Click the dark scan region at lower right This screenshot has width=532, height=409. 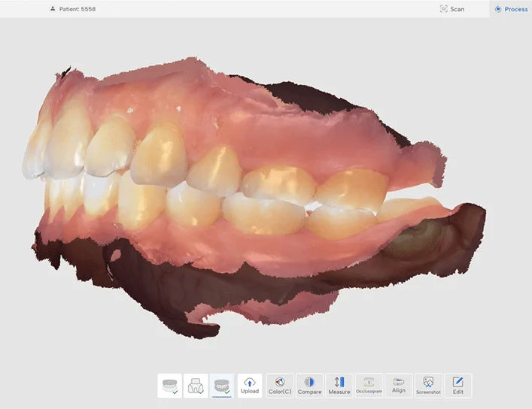pyautogui.click(x=451, y=233)
